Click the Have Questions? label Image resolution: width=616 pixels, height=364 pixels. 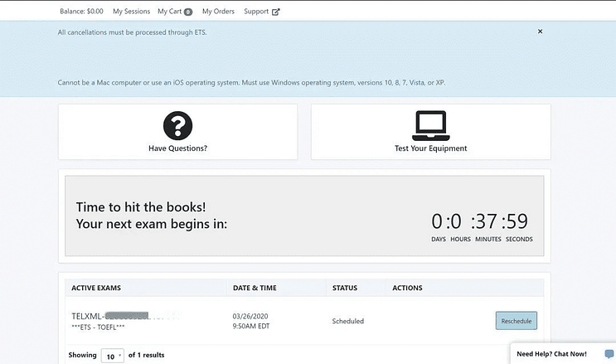click(177, 148)
